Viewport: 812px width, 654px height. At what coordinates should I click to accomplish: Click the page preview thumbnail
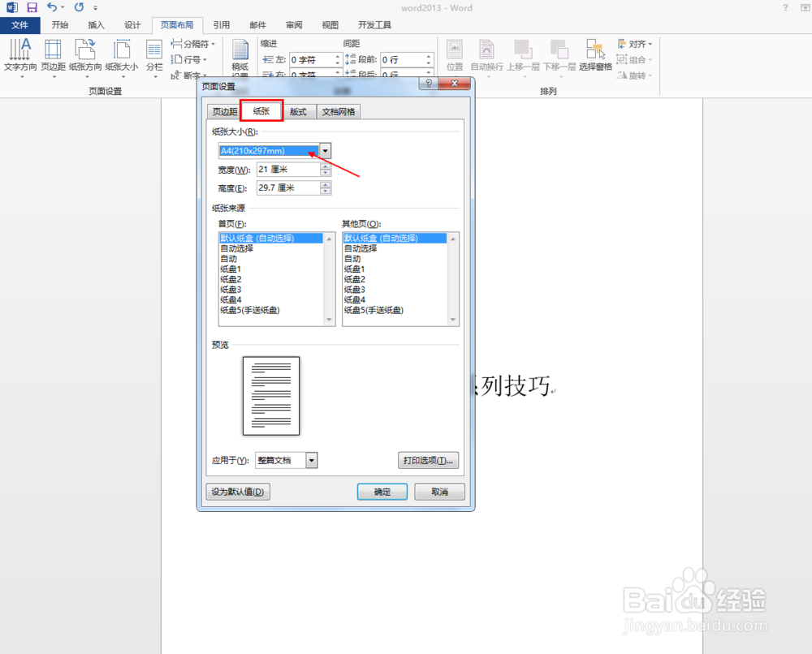pyautogui.click(x=271, y=396)
